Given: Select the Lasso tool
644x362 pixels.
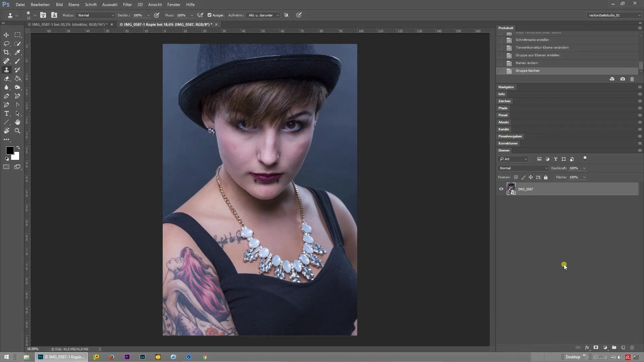Looking at the screenshot, I should pos(6,44).
